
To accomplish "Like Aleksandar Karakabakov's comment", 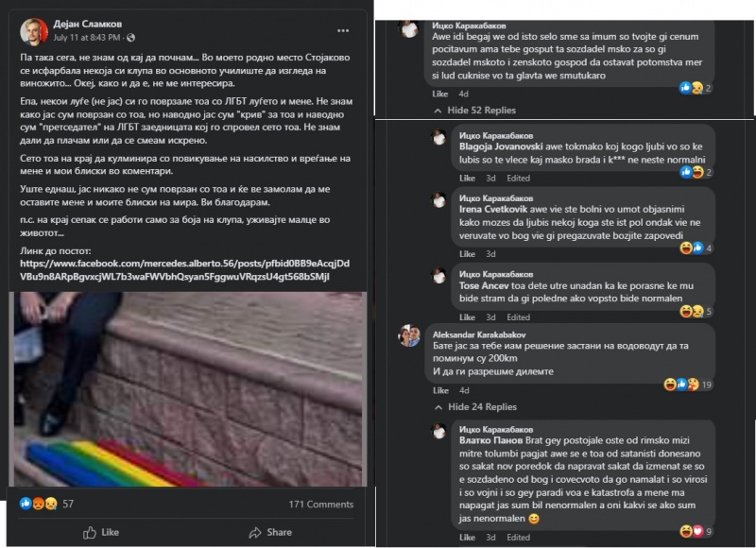I will (x=440, y=390).
